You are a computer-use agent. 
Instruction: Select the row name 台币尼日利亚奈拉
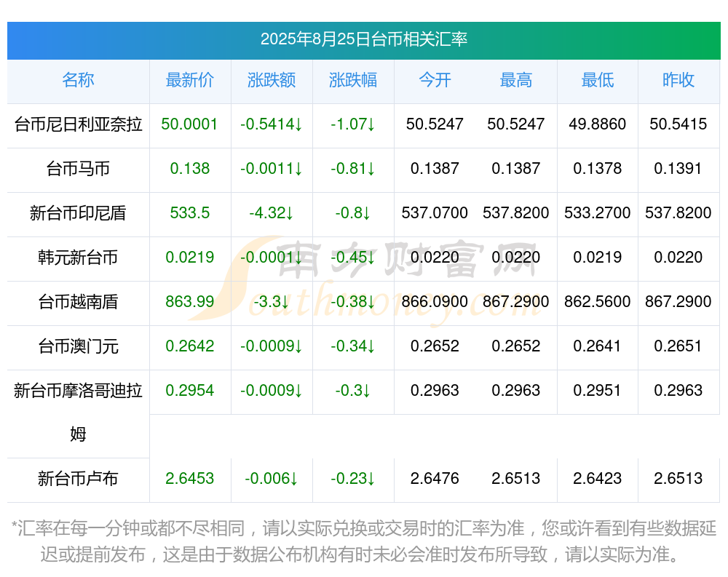[x=78, y=124]
